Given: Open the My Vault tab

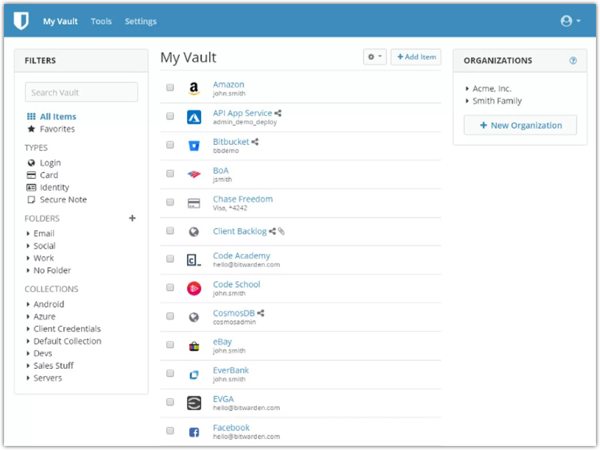Looking at the screenshot, I should point(60,21).
